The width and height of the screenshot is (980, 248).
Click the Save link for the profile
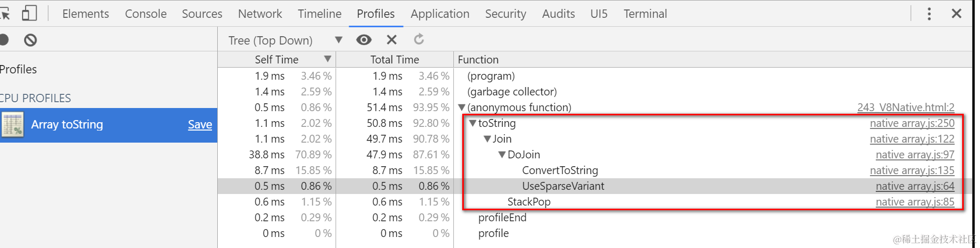200,125
